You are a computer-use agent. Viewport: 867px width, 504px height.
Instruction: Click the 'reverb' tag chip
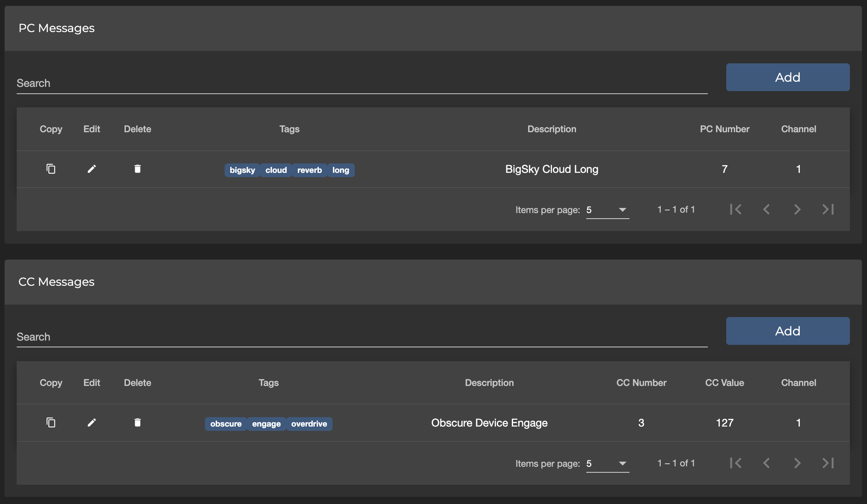coord(309,170)
